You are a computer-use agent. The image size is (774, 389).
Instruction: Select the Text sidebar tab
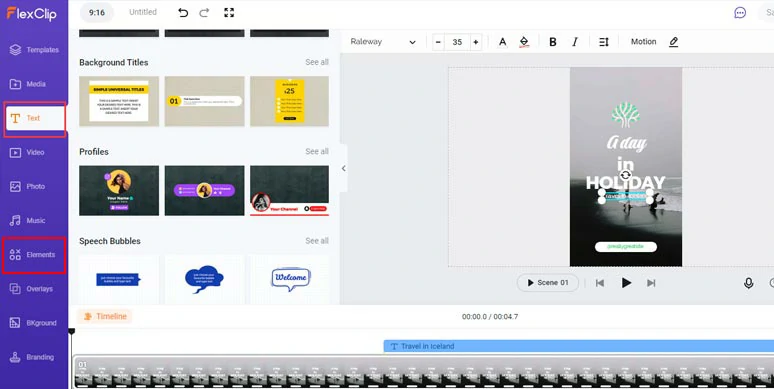pos(35,118)
